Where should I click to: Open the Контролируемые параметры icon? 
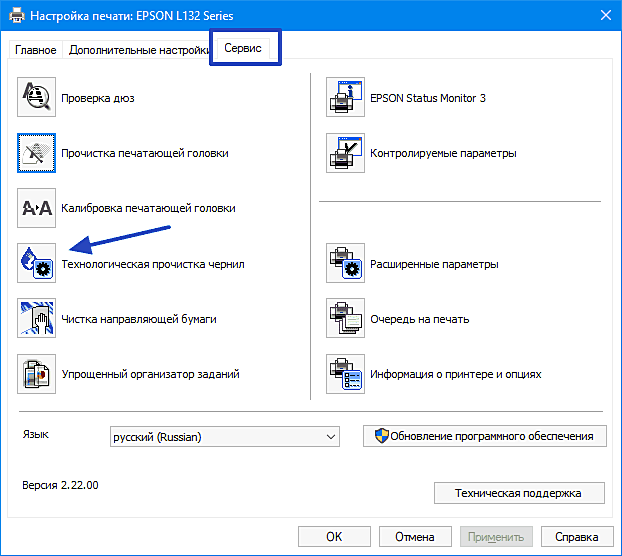pyautogui.click(x=346, y=153)
